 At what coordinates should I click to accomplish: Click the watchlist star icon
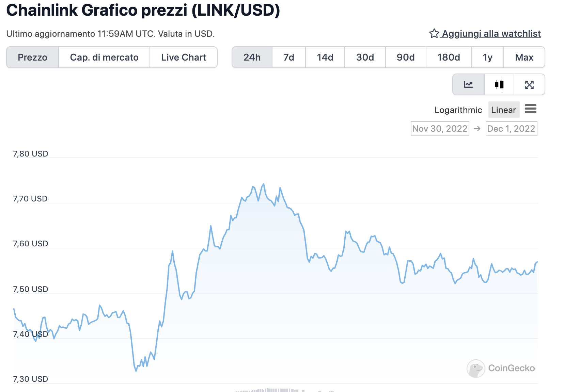pyautogui.click(x=434, y=33)
